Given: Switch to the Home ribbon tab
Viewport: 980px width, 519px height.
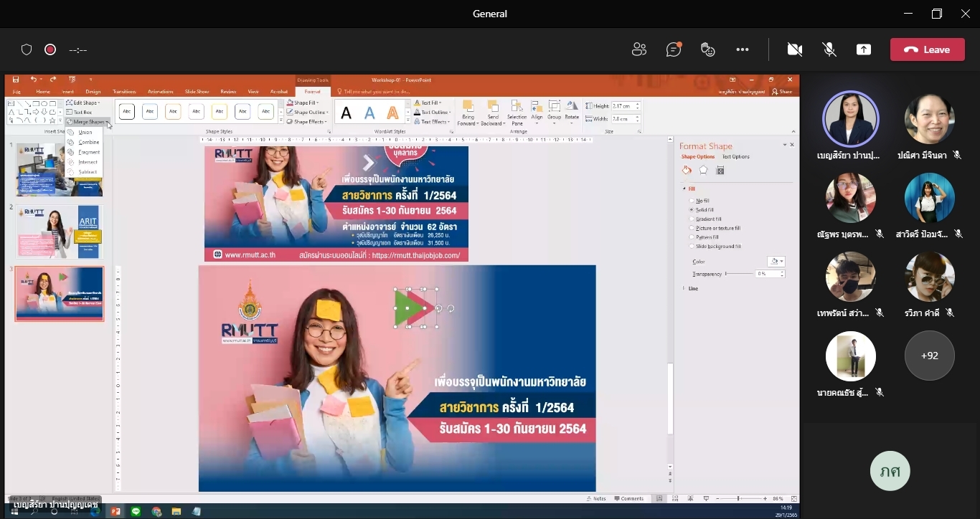Looking at the screenshot, I should (x=43, y=92).
